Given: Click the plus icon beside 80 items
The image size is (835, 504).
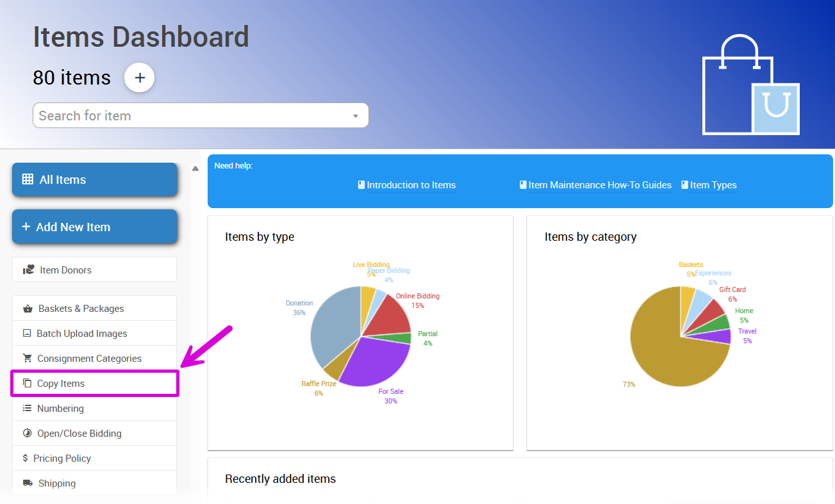Looking at the screenshot, I should click(x=139, y=78).
